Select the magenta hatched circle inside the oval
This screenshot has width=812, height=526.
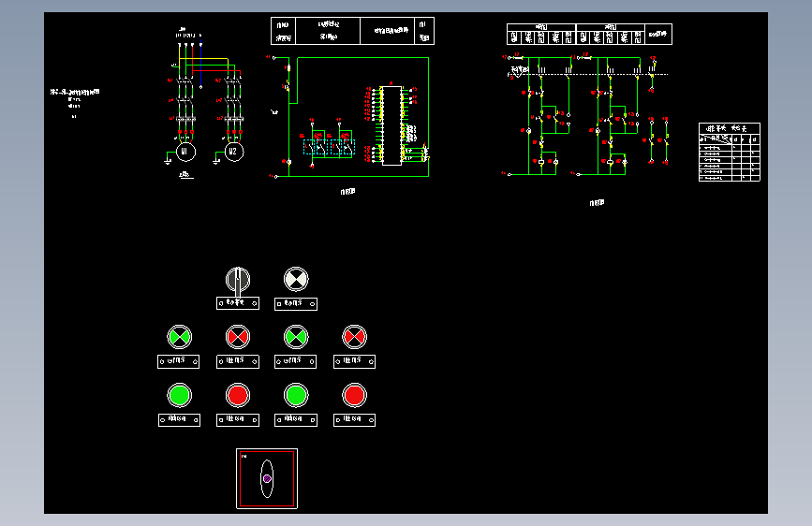pyautogui.click(x=267, y=479)
